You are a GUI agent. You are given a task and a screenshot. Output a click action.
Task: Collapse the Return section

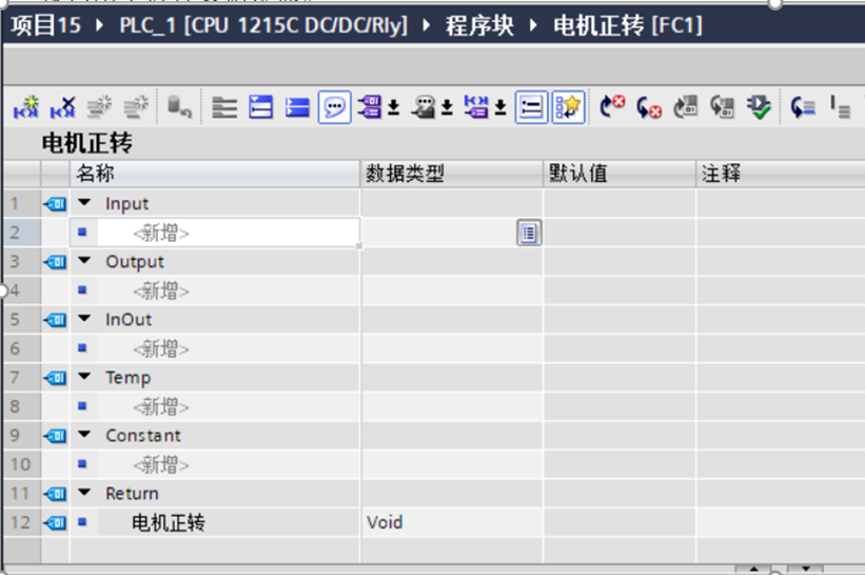(x=84, y=492)
